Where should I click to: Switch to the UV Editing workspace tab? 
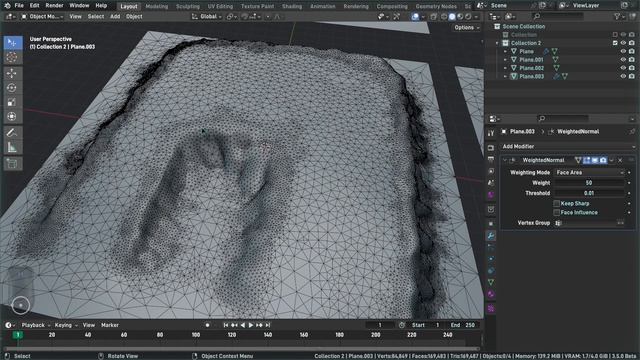[220, 6]
